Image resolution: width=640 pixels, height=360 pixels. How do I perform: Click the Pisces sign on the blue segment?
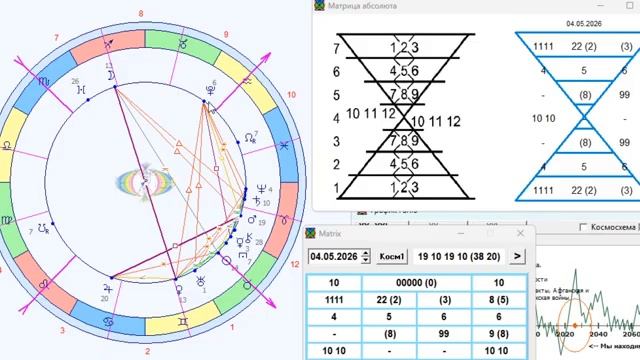click(284, 145)
